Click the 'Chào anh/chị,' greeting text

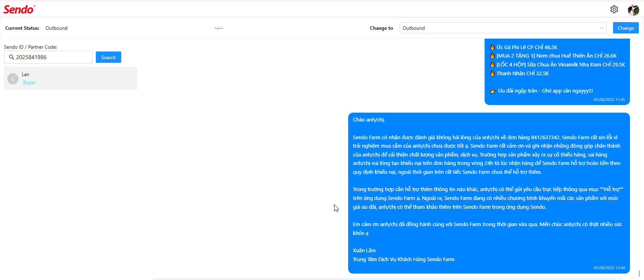pos(369,119)
